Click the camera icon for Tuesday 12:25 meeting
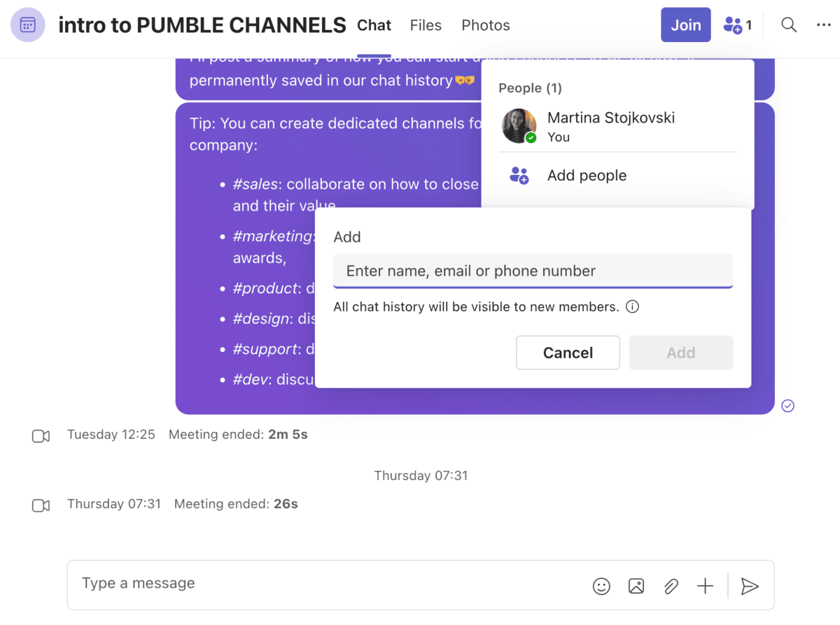This screenshot has height=625, width=840. [41, 436]
